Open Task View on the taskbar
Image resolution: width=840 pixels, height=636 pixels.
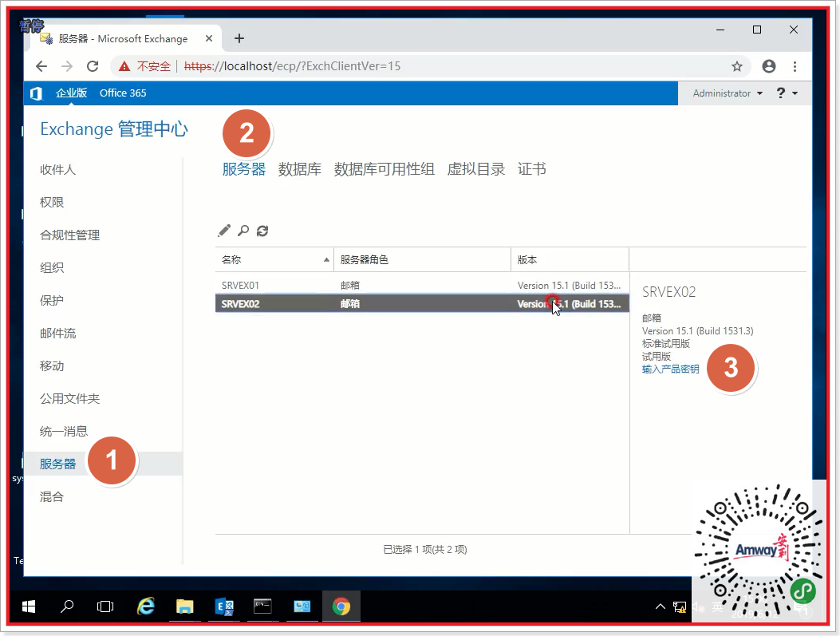[105, 606]
